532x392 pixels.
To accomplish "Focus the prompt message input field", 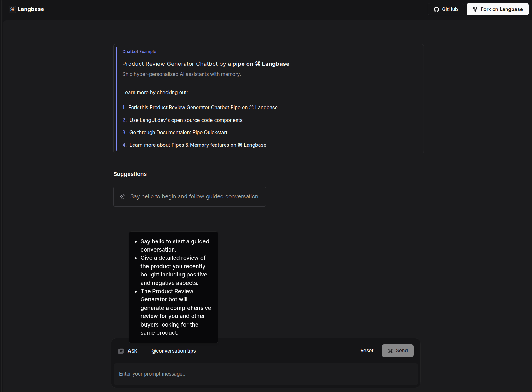I will (x=266, y=374).
